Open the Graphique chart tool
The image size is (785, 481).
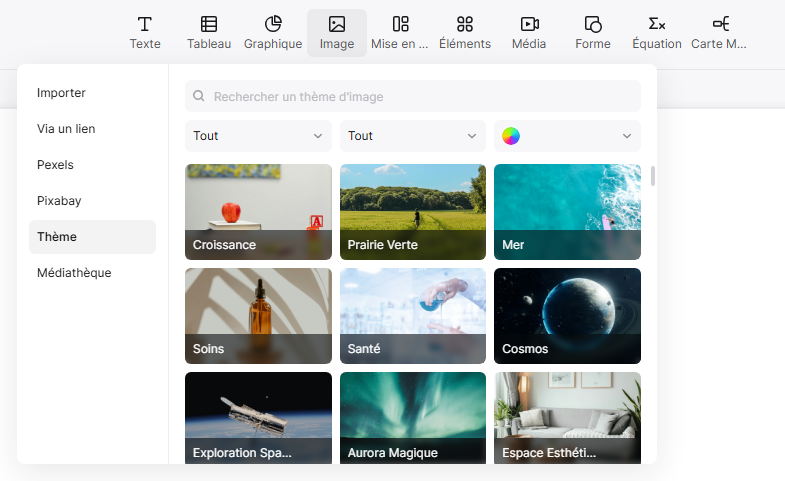coord(273,33)
